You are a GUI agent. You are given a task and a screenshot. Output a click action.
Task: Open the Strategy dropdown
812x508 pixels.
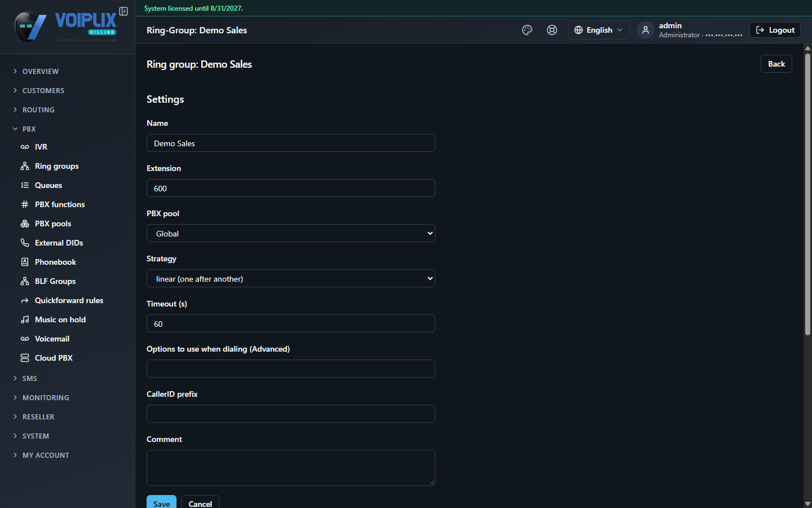point(291,278)
